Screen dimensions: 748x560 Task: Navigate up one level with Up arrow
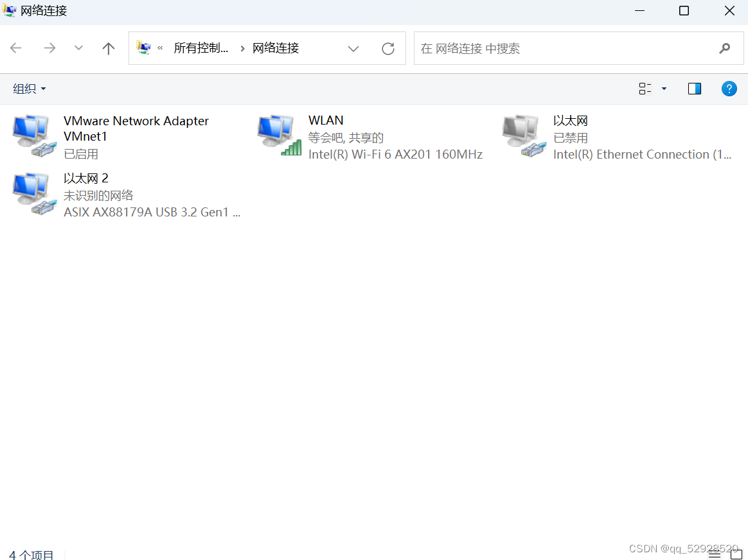(x=109, y=48)
